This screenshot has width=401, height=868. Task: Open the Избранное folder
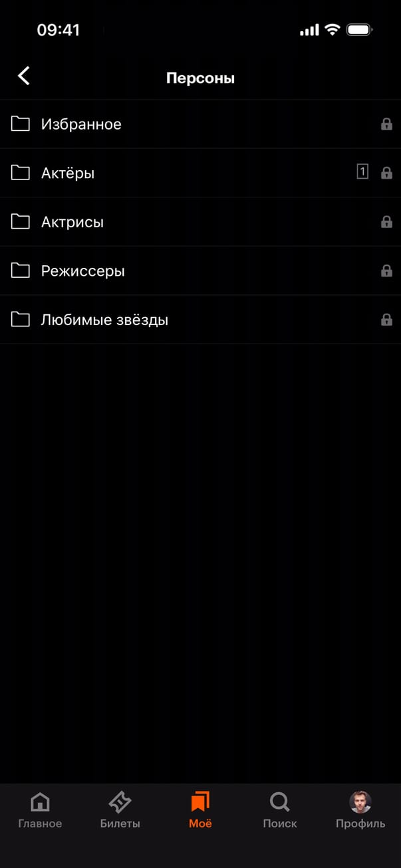[200, 124]
